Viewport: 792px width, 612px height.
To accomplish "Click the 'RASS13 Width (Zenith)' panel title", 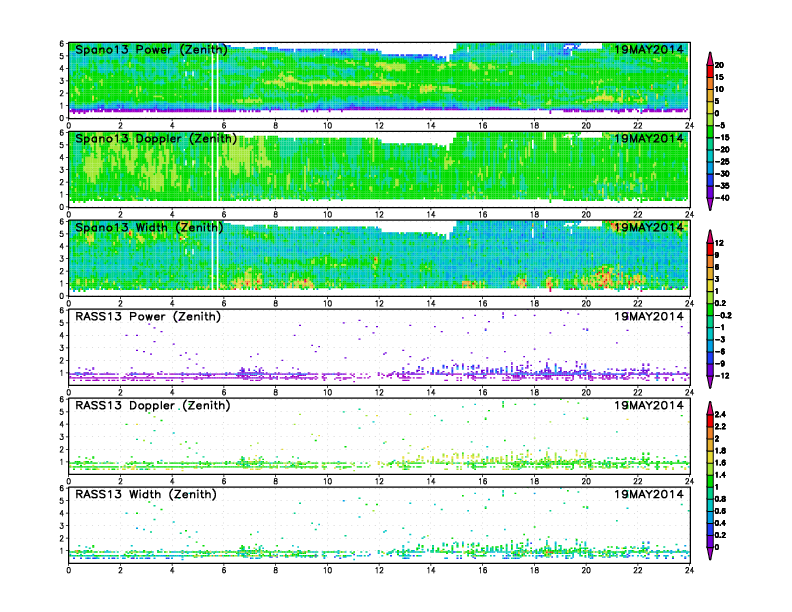I will pyautogui.click(x=145, y=494).
